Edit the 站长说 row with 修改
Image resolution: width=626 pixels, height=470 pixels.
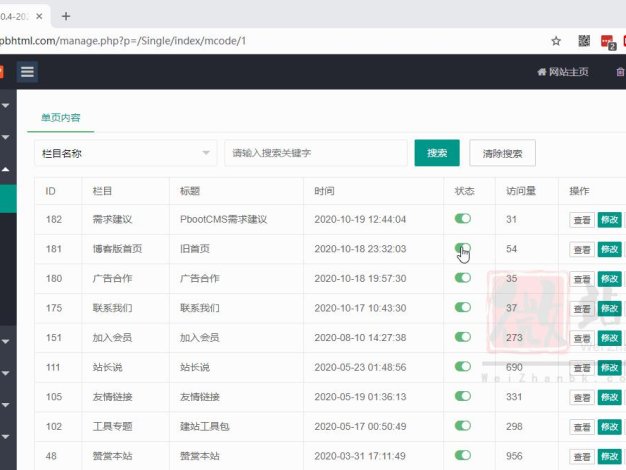point(609,368)
